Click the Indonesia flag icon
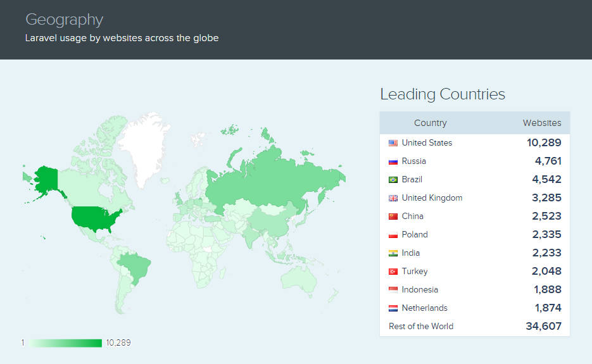The height and width of the screenshot is (364, 592). point(393,290)
